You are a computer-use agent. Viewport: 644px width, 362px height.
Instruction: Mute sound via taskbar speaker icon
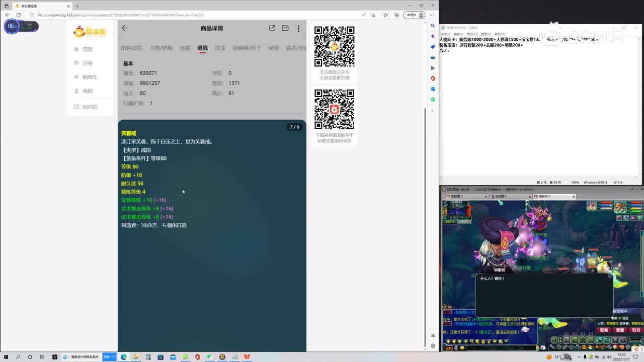click(x=610, y=357)
